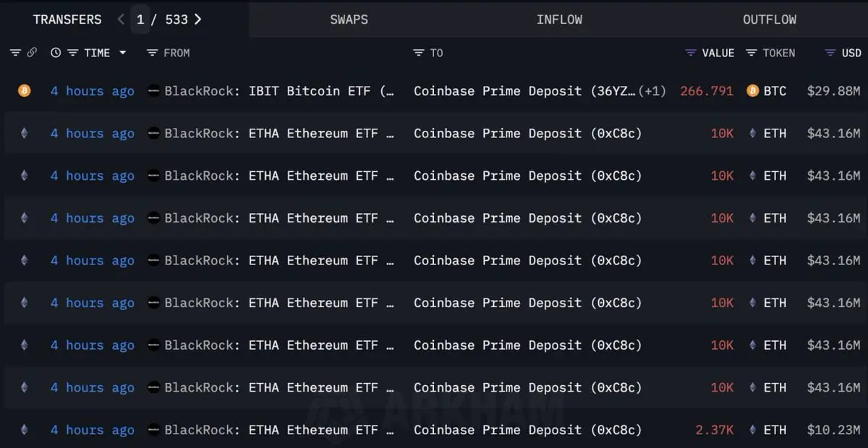Open the TO column filter icon
Viewport: 868px width, 448px height.
tap(418, 53)
